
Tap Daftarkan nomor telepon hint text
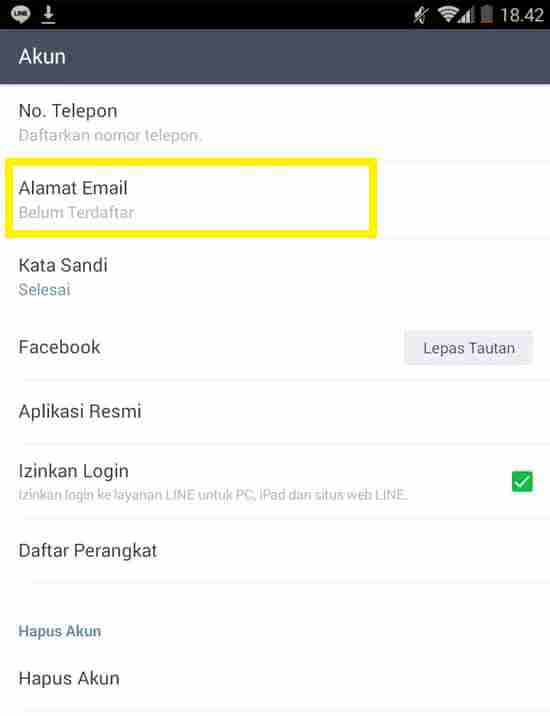click(x=110, y=136)
